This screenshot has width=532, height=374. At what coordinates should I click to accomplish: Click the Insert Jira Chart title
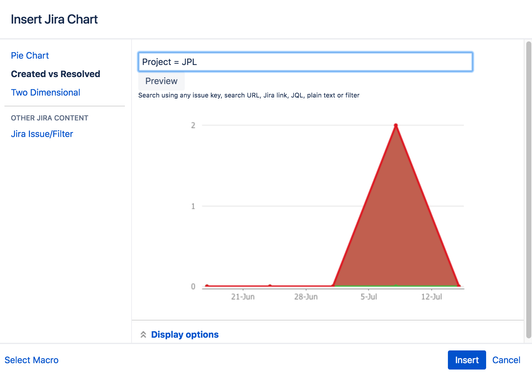click(x=54, y=19)
